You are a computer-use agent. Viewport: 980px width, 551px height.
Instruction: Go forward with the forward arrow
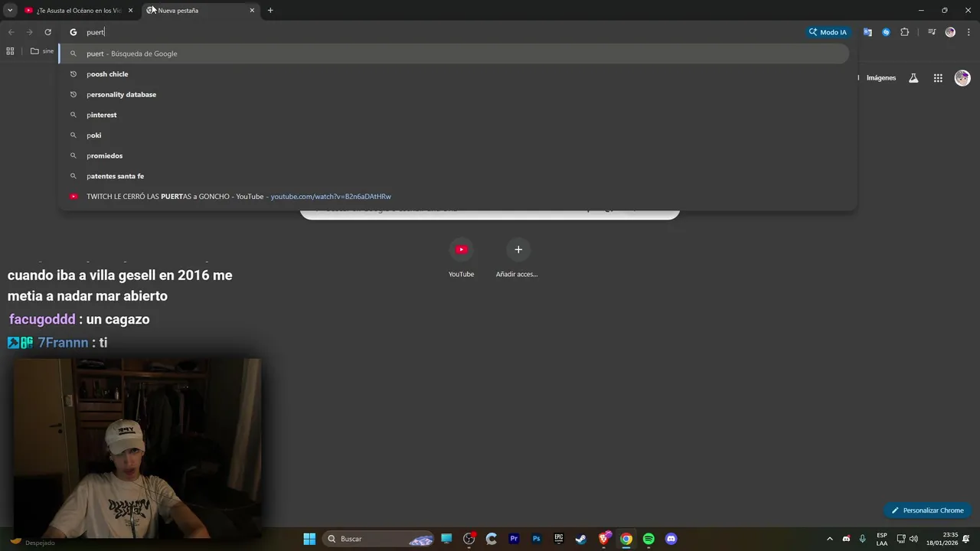[29, 32]
